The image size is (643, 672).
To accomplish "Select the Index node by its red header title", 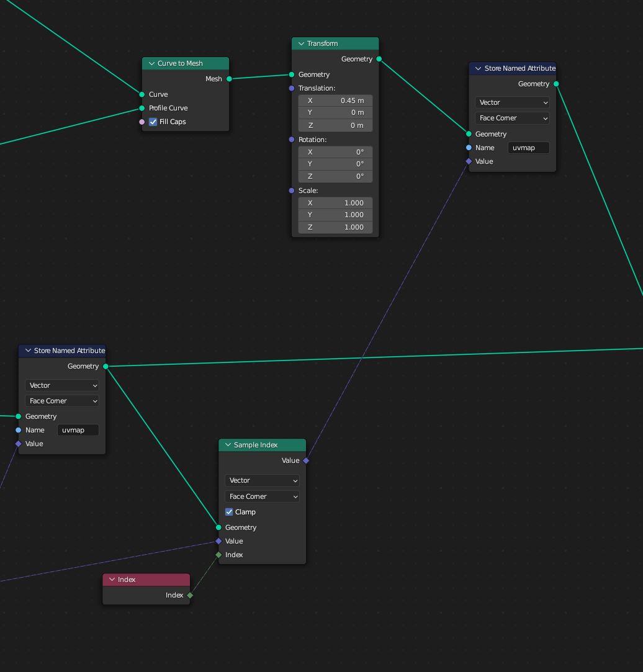I will (127, 580).
